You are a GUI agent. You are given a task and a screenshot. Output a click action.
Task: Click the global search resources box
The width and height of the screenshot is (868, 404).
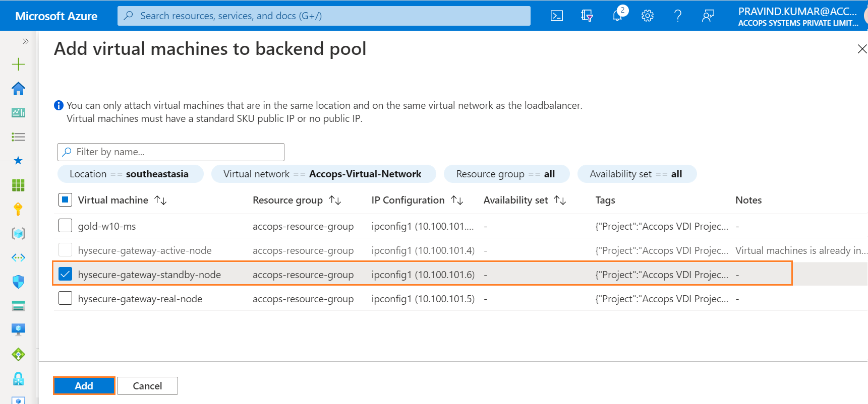point(324,16)
